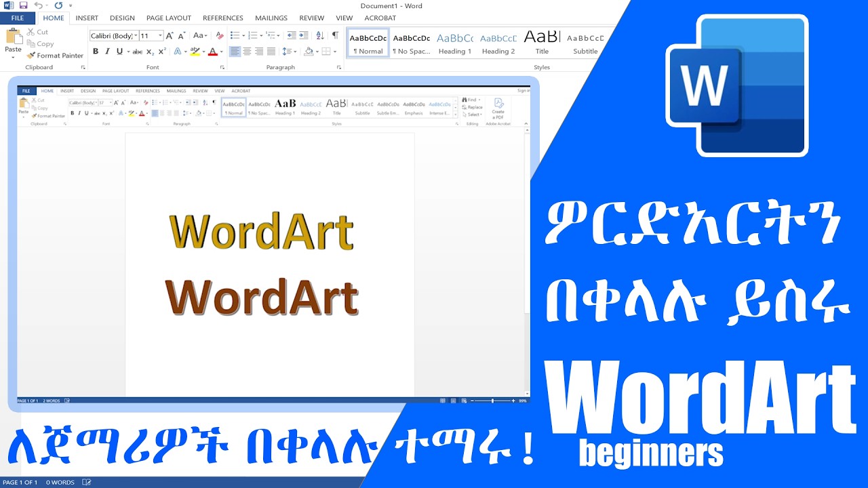Toggle Underline in the top ribbon
This screenshot has height=488, width=868.
pos(119,52)
